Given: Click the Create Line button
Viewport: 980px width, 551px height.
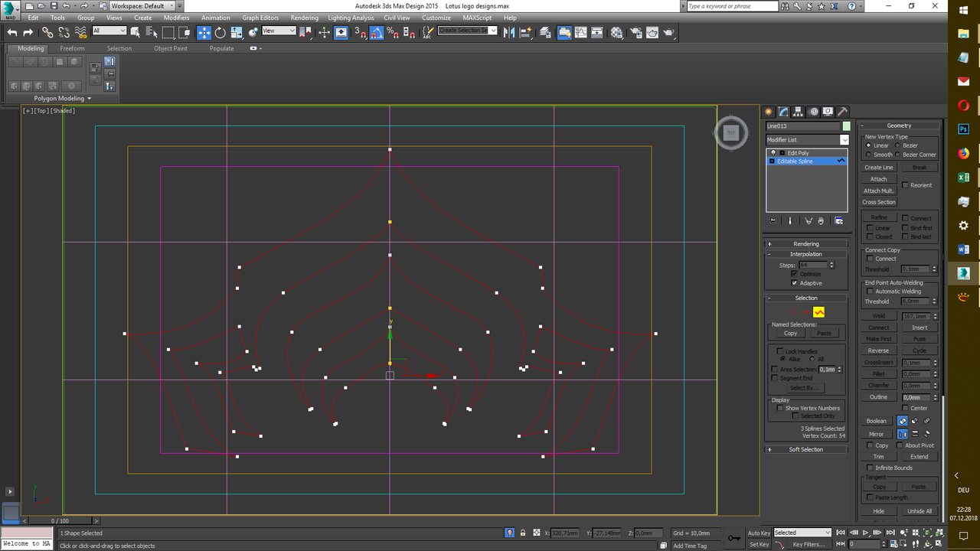Looking at the screenshot, I should [878, 168].
